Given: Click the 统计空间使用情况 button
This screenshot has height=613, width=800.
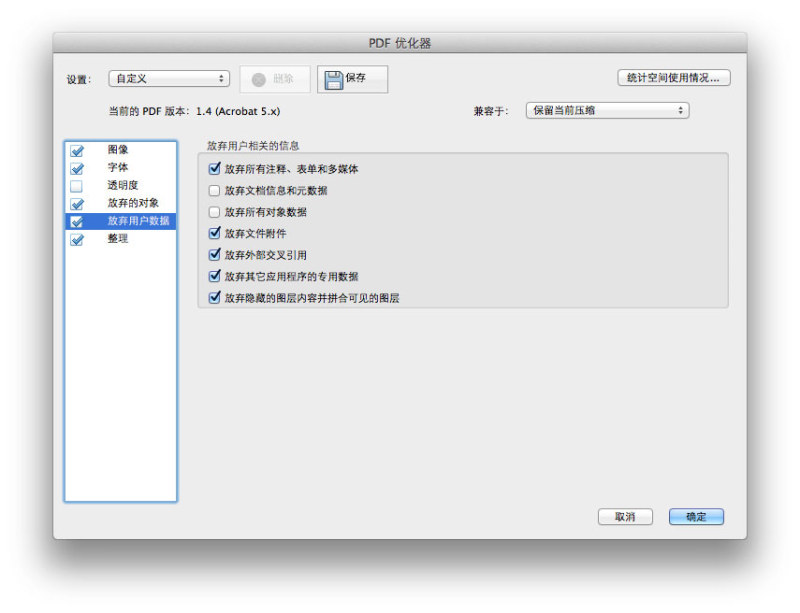Looking at the screenshot, I should (673, 78).
